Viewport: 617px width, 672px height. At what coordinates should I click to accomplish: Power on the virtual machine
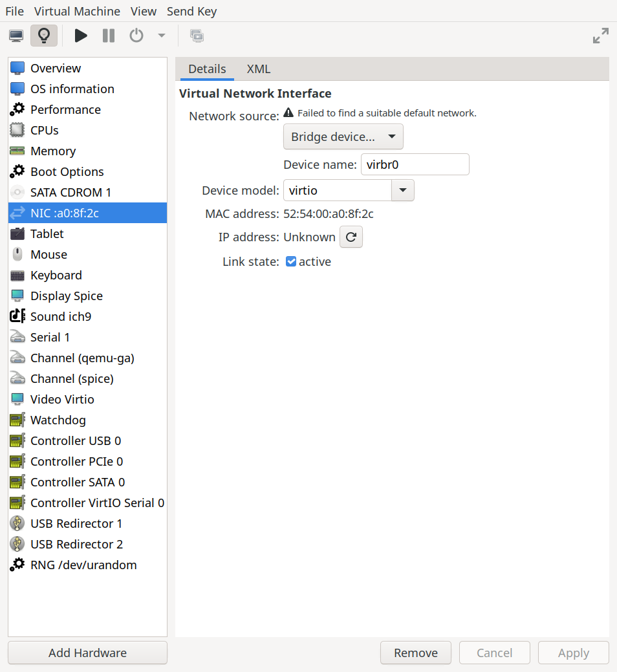pos(81,36)
